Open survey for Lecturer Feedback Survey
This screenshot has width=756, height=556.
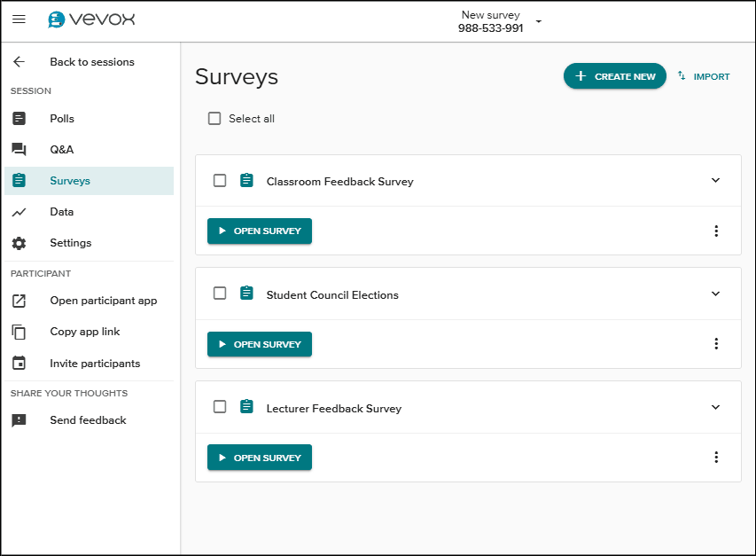[x=260, y=458]
